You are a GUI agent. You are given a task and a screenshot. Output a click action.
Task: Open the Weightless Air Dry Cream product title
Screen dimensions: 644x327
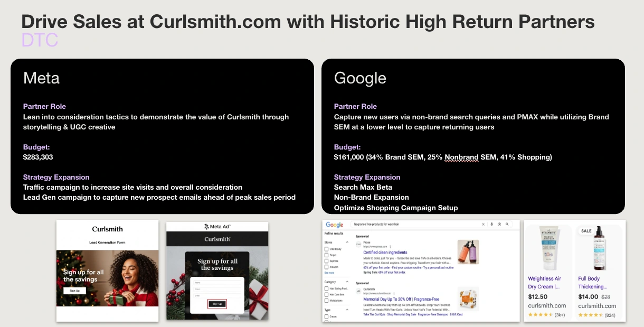click(x=545, y=283)
